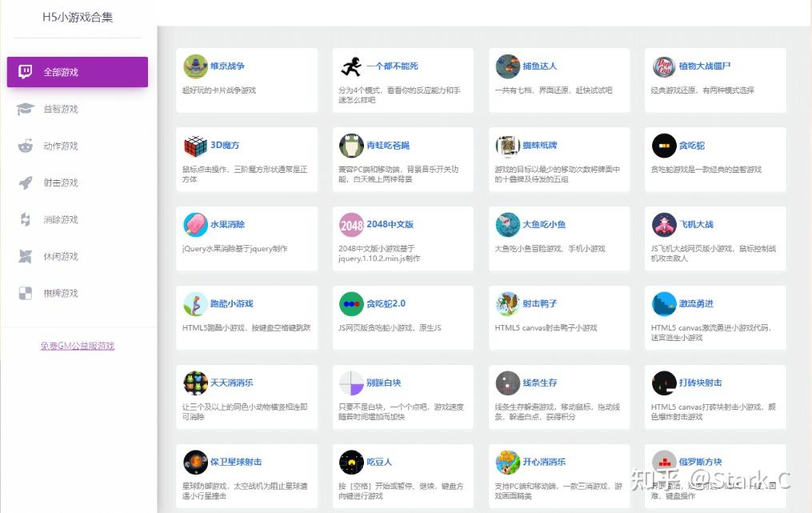The height and width of the screenshot is (513, 812).
Task: Click the 3D魔方 Rubik's cube icon
Action: pos(196,146)
